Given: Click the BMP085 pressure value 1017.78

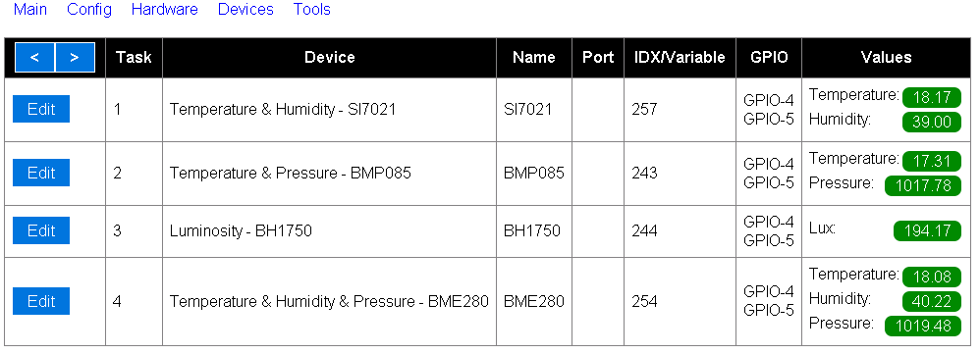Looking at the screenshot, I should [922, 185].
